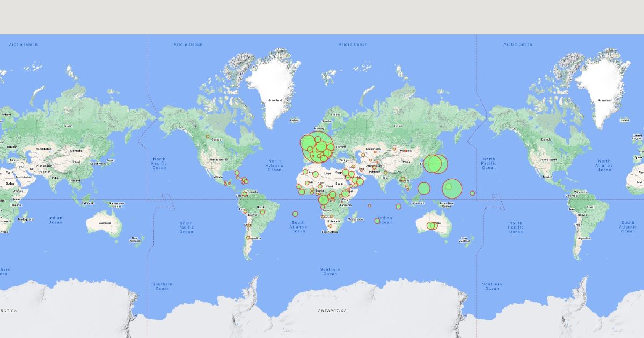Select the circle marker beside Brazil label
Viewport: 644px width, 338px height.
[262, 211]
